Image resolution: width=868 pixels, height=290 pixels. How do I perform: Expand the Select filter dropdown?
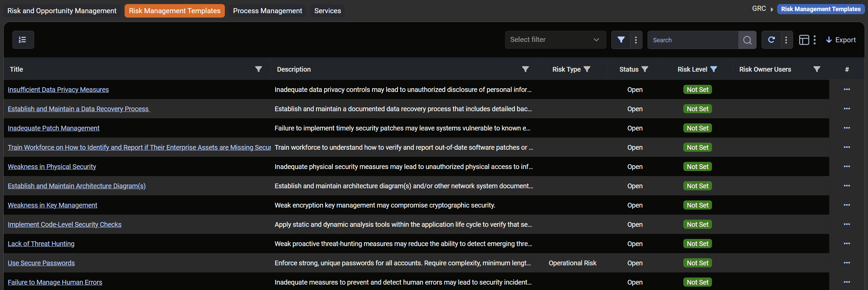pos(555,40)
